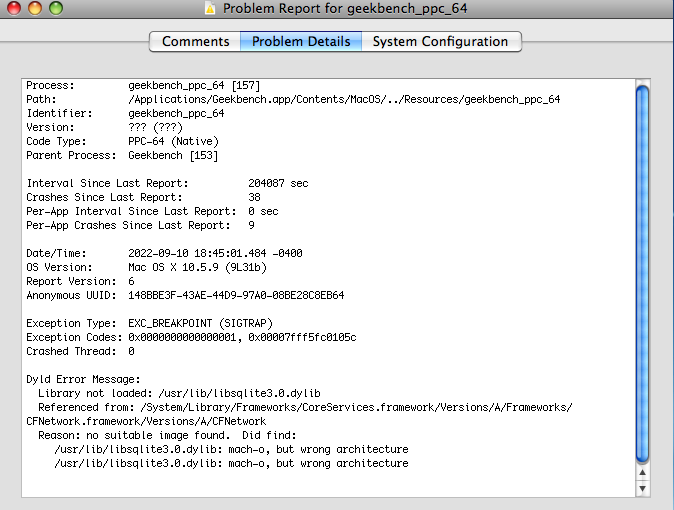674x510 pixels.
Task: Click Exception Type EXC_BREAKPOINT (SIGTRAP) line
Action: tap(149, 323)
